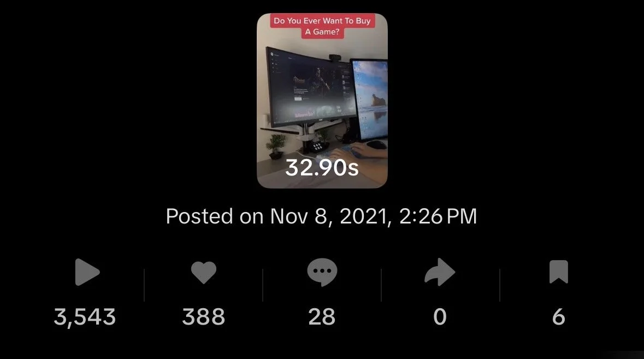Click the 3,543 views count
644x359 pixels.
pos(85,317)
